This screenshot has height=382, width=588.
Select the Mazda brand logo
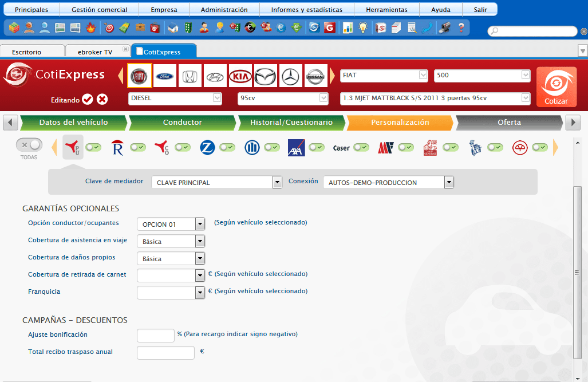pyautogui.click(x=265, y=76)
